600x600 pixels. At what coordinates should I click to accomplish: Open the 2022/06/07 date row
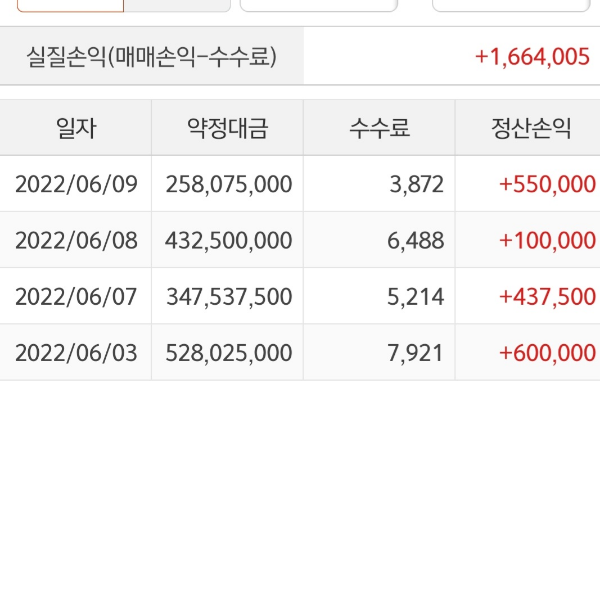[77, 296]
